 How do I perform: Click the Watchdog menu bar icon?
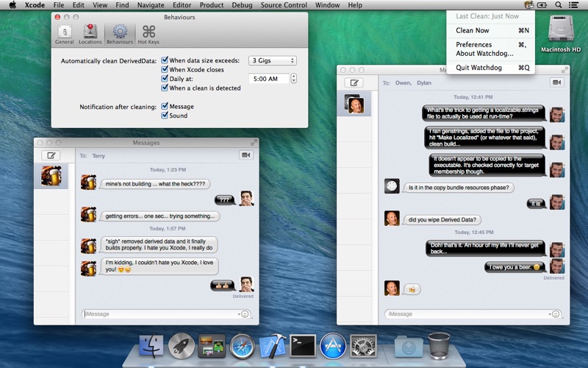click(528, 5)
